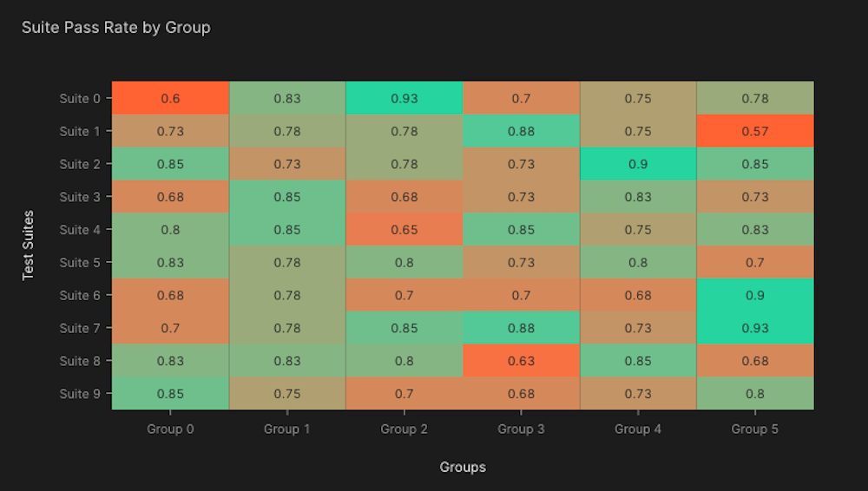This screenshot has width=868, height=491.
Task: Click the Test Suites axis title
Action: 28,245
